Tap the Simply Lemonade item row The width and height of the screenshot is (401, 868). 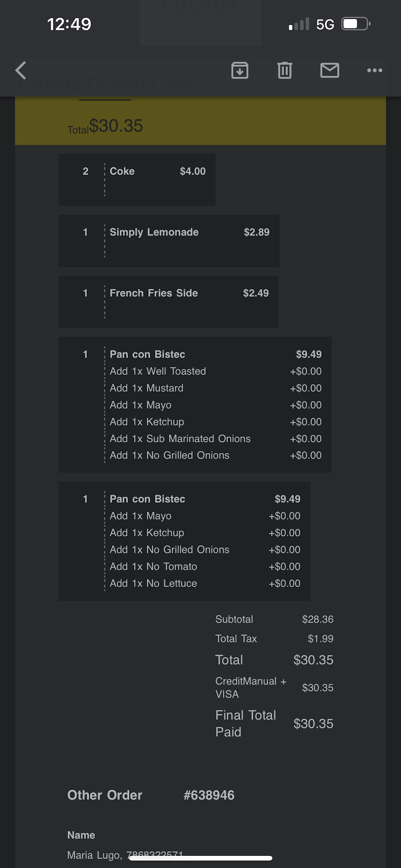tap(168, 232)
